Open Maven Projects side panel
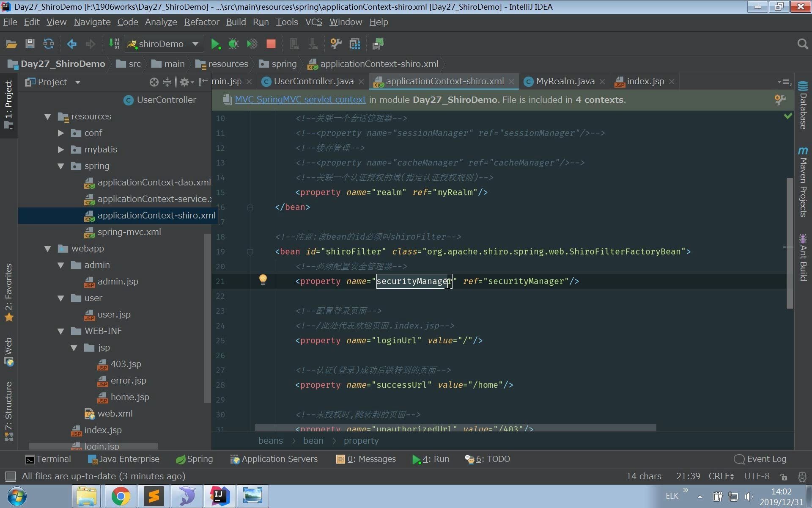Viewport: 812px width, 508px height. [x=802, y=182]
